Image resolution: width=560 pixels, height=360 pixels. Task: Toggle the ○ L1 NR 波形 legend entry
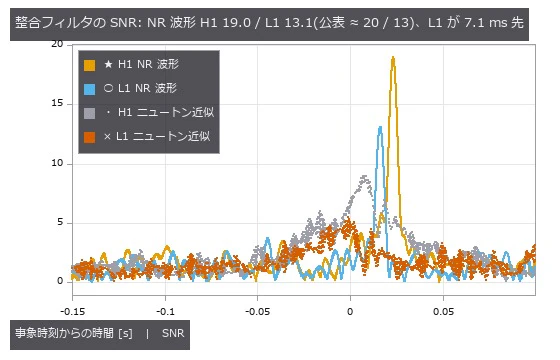pos(140,88)
